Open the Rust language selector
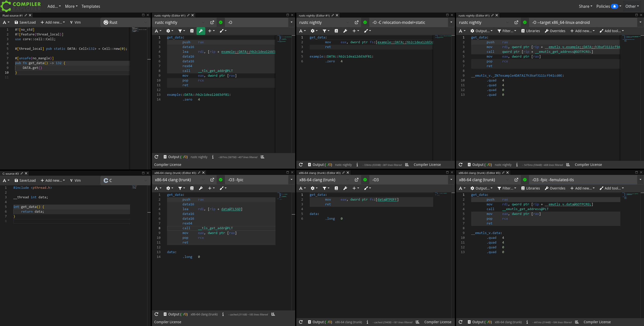Image resolution: width=644 pixels, height=326 pixels. coord(125,22)
